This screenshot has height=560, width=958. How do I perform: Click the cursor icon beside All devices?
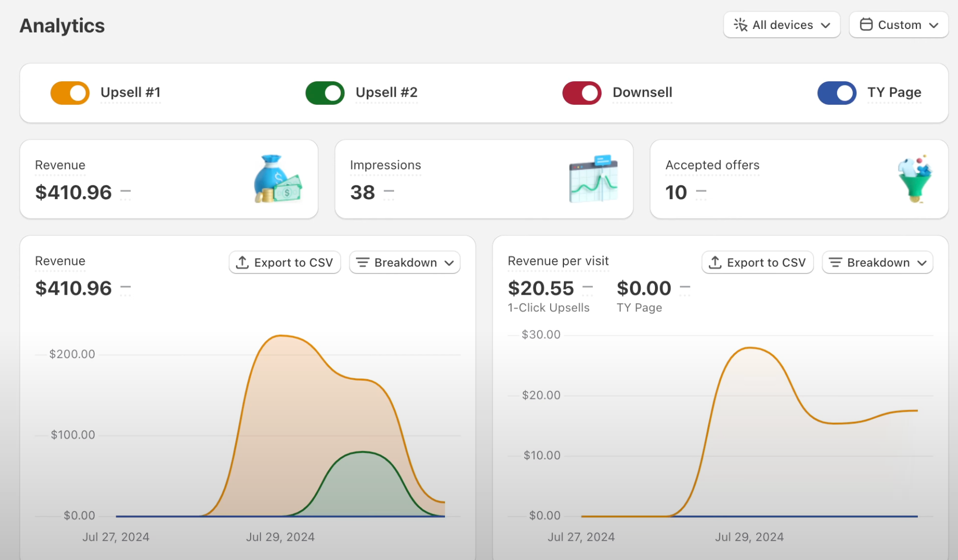pyautogui.click(x=740, y=24)
